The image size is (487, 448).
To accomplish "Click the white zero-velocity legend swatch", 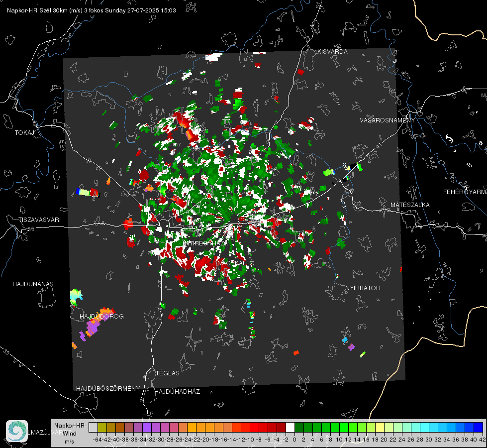I will [290, 427].
